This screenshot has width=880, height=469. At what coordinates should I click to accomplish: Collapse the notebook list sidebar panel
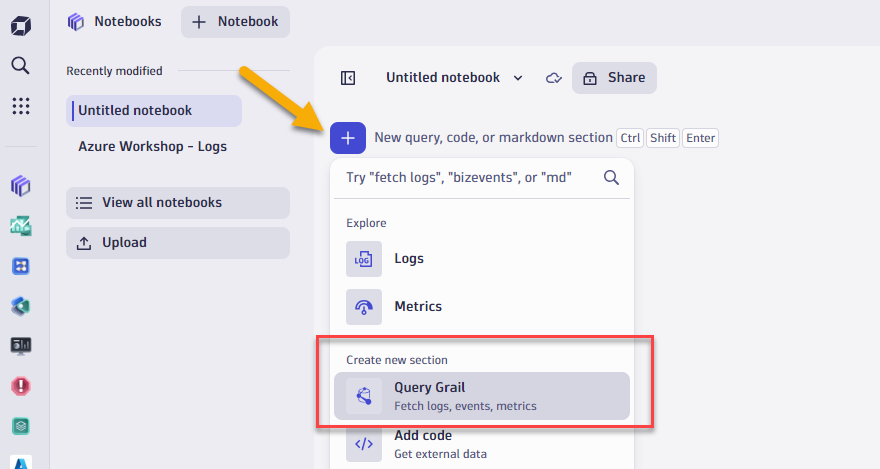(348, 78)
